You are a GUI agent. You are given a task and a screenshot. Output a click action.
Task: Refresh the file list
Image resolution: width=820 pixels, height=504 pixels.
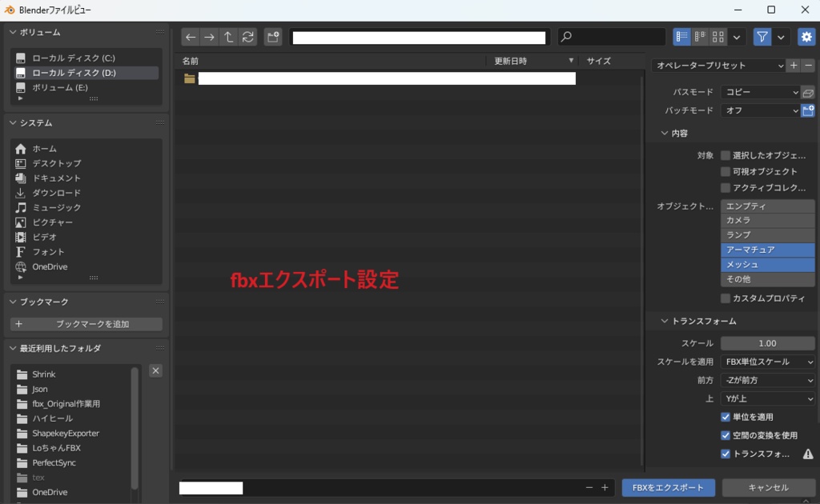click(247, 36)
